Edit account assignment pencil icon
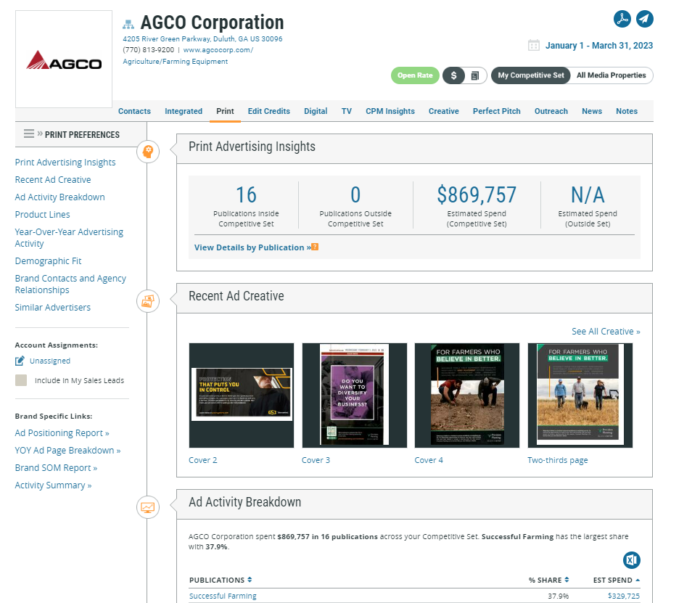700x603 pixels. click(x=20, y=361)
